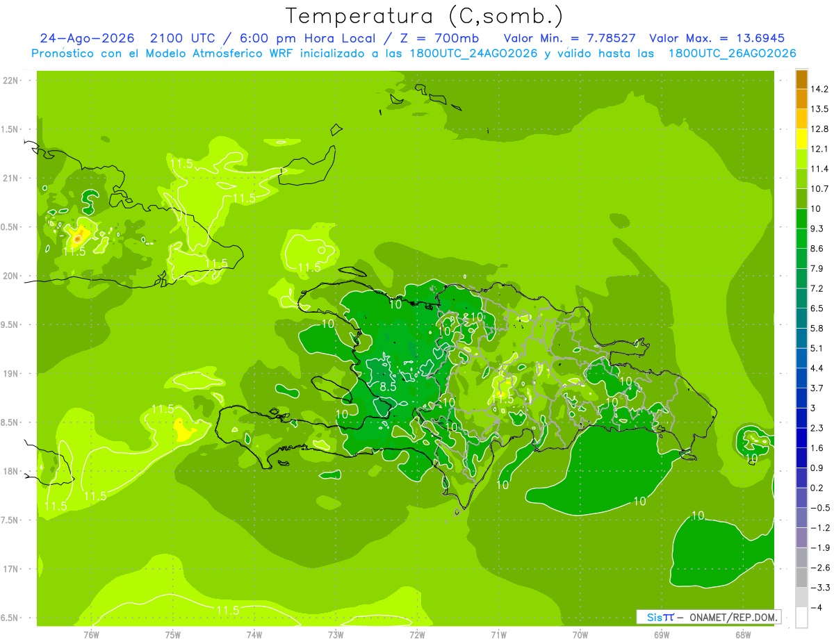
Task: Click colorbar value '10.7'
Action: tap(820, 189)
